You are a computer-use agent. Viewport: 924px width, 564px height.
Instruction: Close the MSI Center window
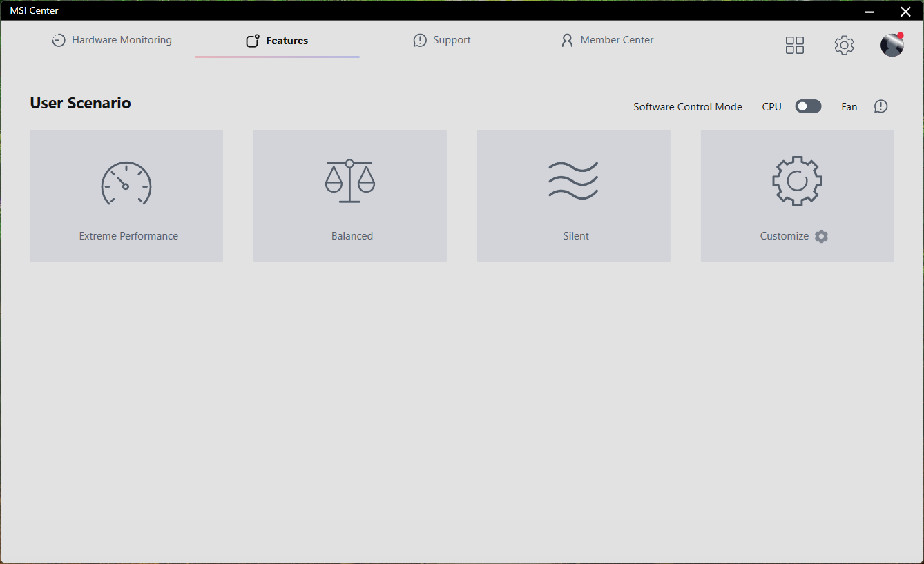(x=905, y=11)
